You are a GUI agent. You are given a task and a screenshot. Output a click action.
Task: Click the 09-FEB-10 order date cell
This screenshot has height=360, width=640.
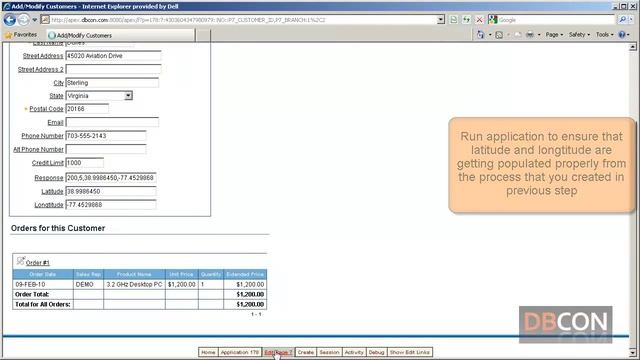(43, 284)
